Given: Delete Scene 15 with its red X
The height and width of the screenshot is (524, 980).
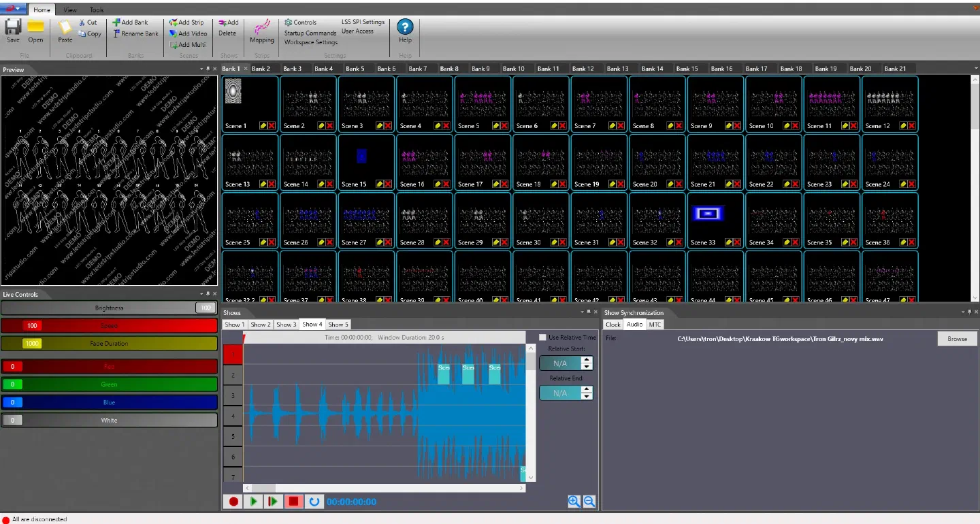Looking at the screenshot, I should tap(388, 184).
